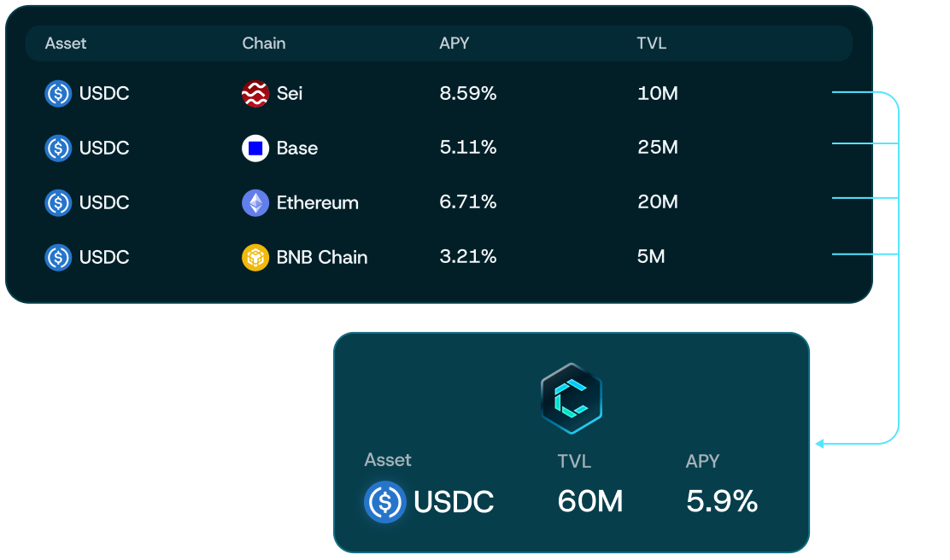Image resolution: width=950 pixels, height=560 pixels.
Task: Click the USDC icon in the Ethereum row
Action: pos(58,202)
